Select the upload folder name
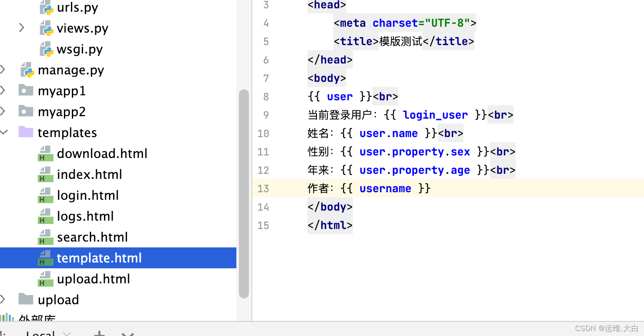The image size is (644, 336). pos(58,300)
